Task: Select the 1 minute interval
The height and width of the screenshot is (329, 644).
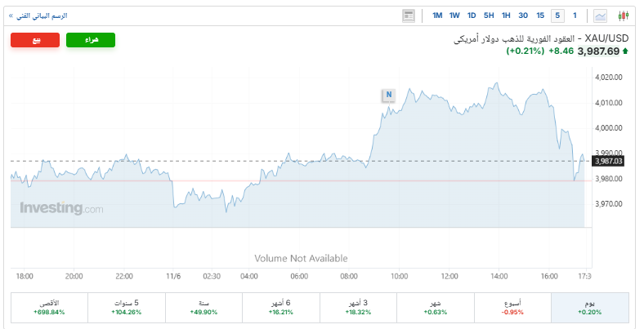Action: coord(575,16)
